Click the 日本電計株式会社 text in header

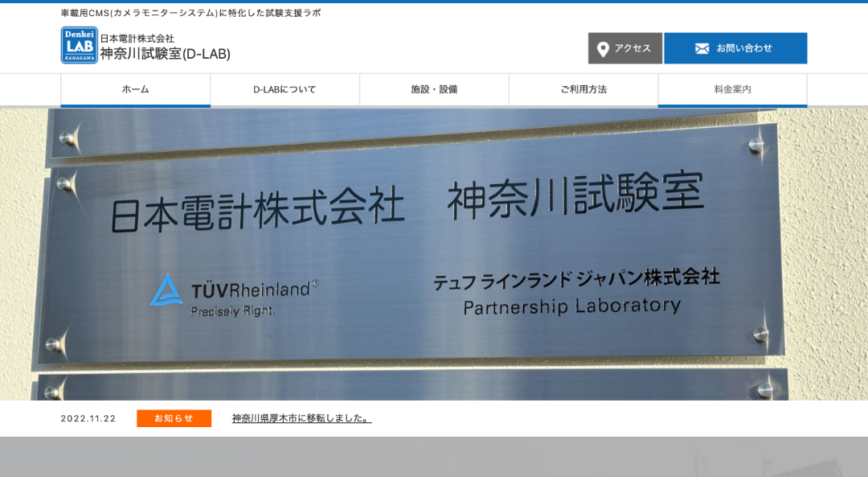pyautogui.click(x=137, y=39)
